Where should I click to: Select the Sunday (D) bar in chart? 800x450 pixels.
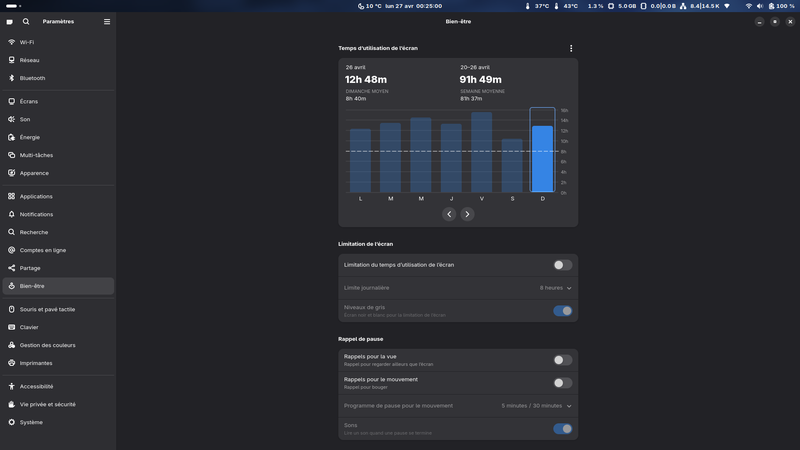coord(542,159)
